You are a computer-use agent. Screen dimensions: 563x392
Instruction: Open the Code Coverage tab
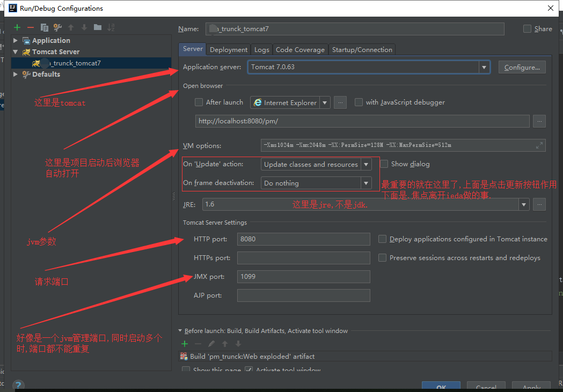[x=300, y=49]
